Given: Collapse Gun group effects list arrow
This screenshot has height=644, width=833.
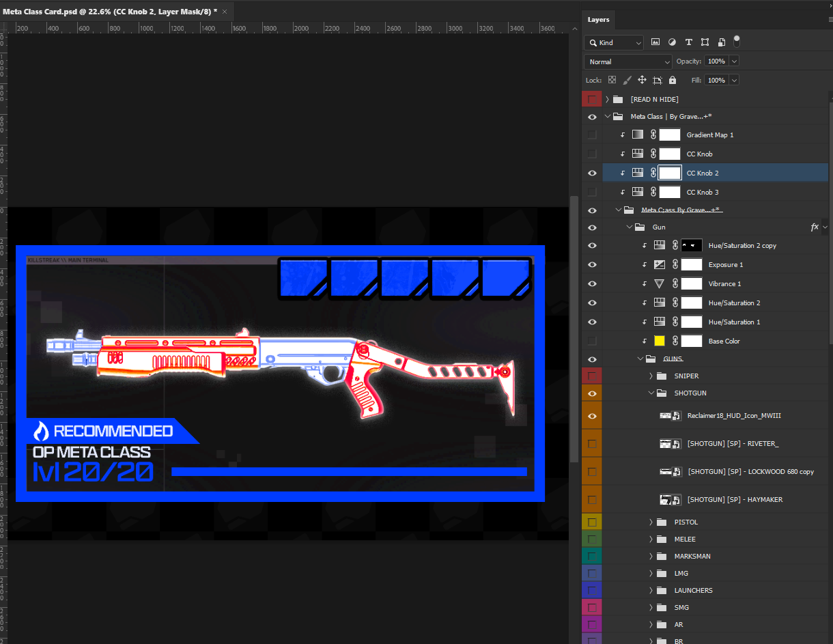Looking at the screenshot, I should (x=825, y=227).
